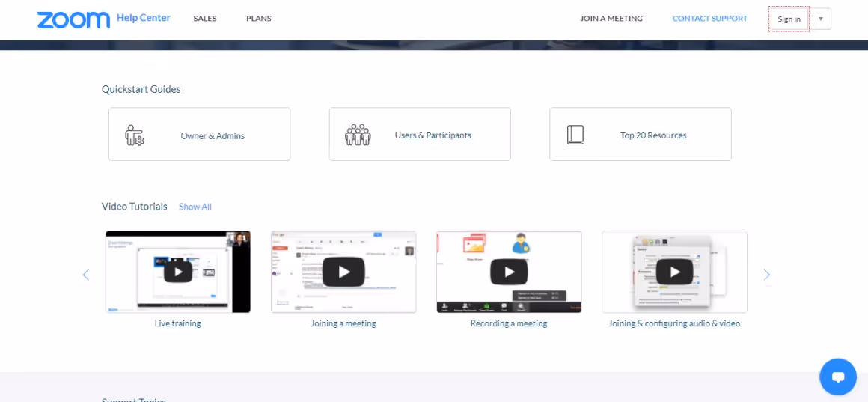
Task: Play the Joining & configuring audio video
Action: click(x=674, y=272)
